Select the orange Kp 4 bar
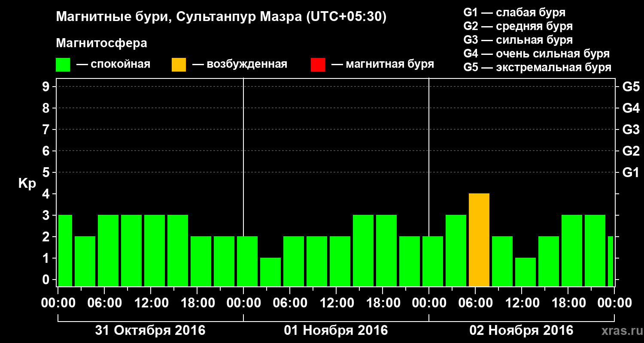Image resolution: width=644 pixels, height=343 pixels. pyautogui.click(x=479, y=240)
